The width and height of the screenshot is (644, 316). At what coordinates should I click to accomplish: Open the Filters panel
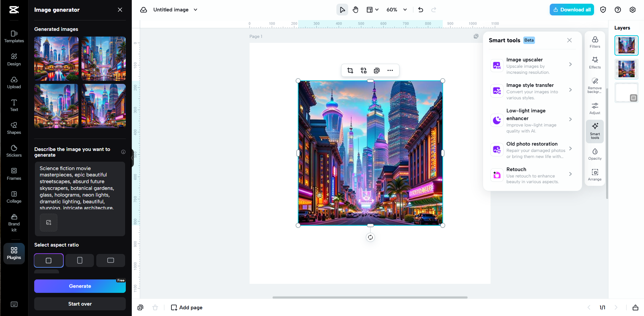tap(595, 42)
